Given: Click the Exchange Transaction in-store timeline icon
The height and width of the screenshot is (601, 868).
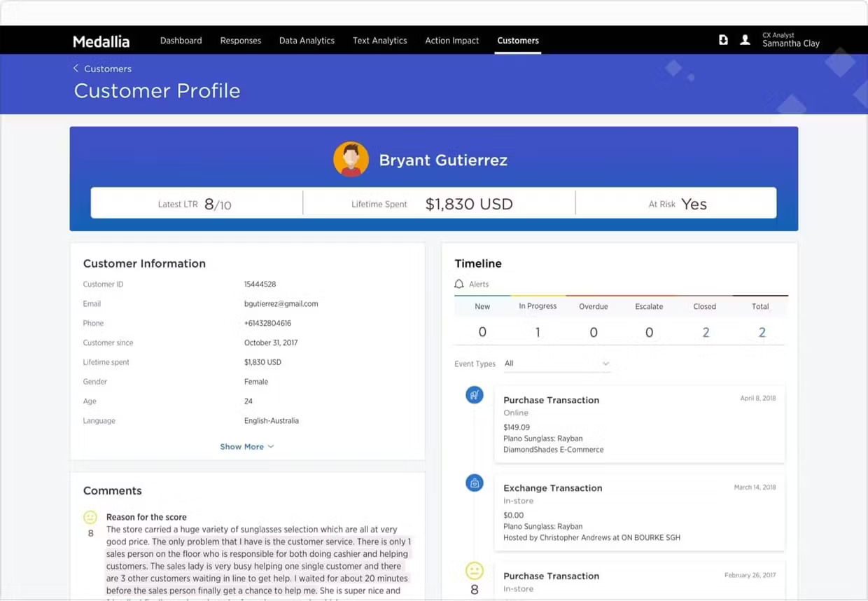Looking at the screenshot, I should [x=475, y=483].
